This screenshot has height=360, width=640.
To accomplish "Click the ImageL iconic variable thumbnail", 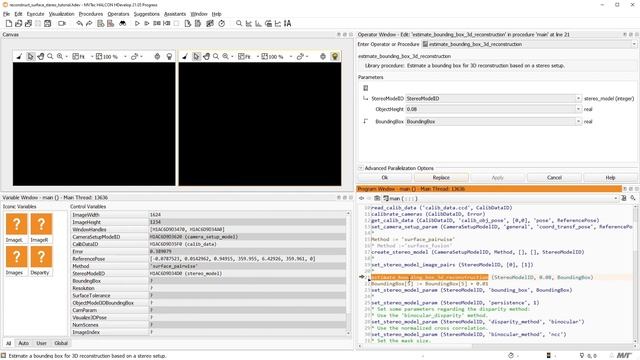I will click(17, 224).
